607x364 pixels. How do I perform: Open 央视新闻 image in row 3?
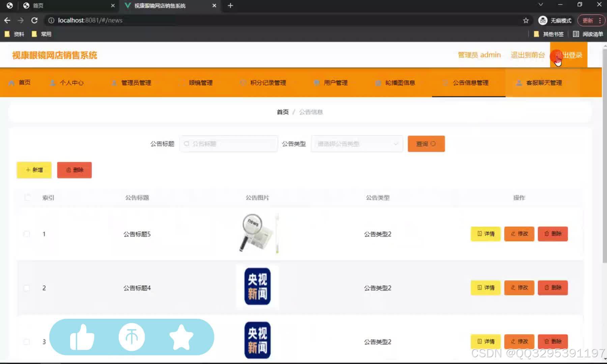point(258,340)
